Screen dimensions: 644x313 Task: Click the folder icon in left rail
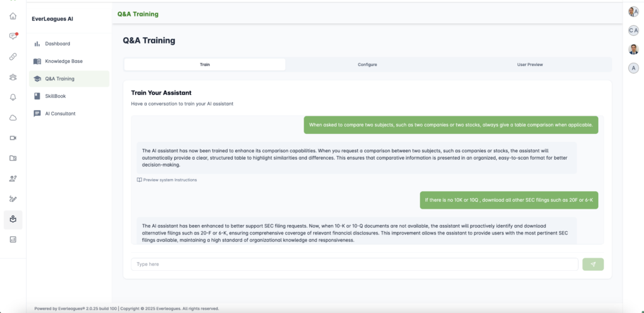tap(13, 158)
